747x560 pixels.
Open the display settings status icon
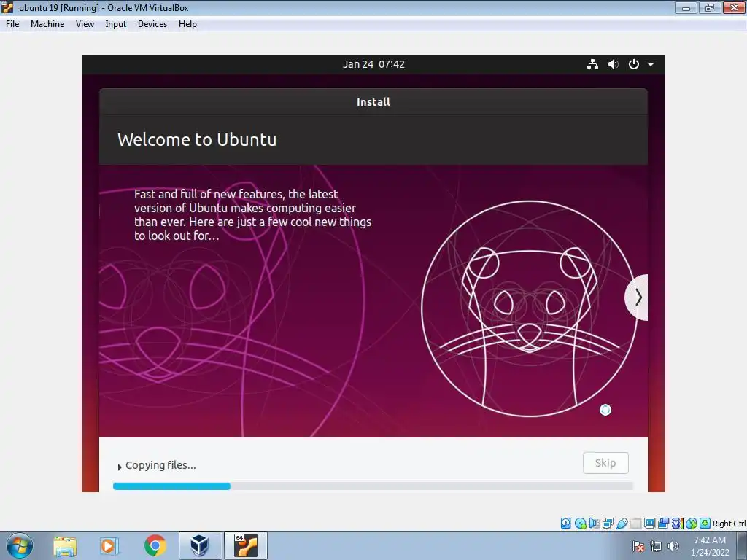click(649, 524)
